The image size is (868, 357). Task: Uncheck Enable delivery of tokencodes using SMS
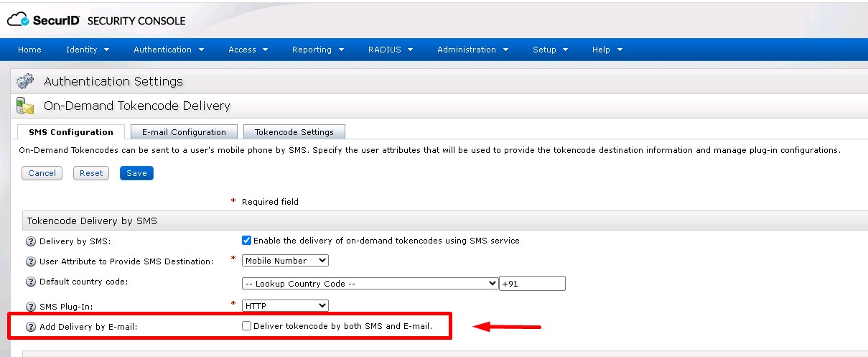pyautogui.click(x=247, y=241)
